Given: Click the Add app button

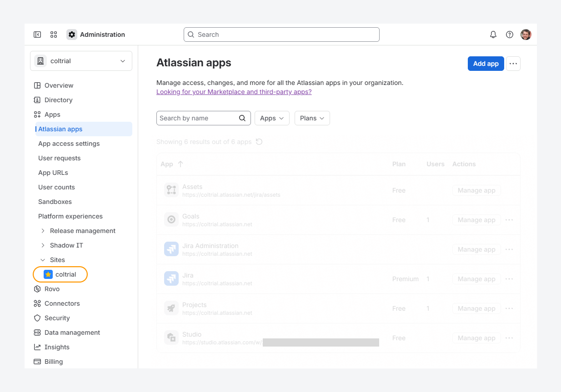Looking at the screenshot, I should pos(486,64).
